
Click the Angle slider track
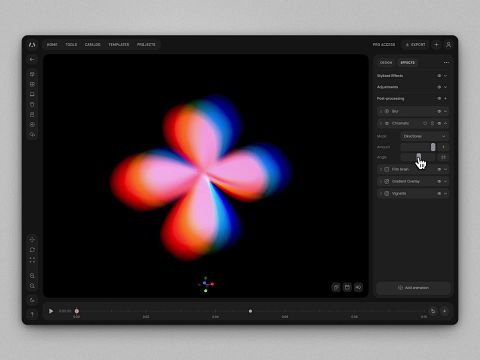coord(418,157)
